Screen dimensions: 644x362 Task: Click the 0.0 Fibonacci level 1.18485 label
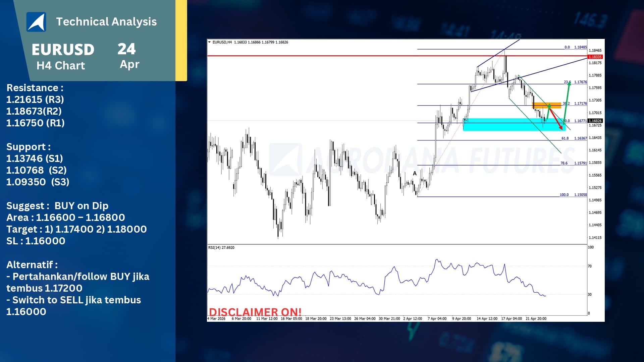pos(576,47)
